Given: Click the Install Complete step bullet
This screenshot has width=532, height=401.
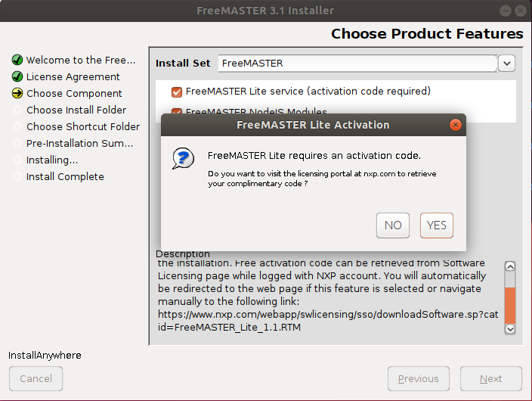Looking at the screenshot, I should click(x=17, y=176).
